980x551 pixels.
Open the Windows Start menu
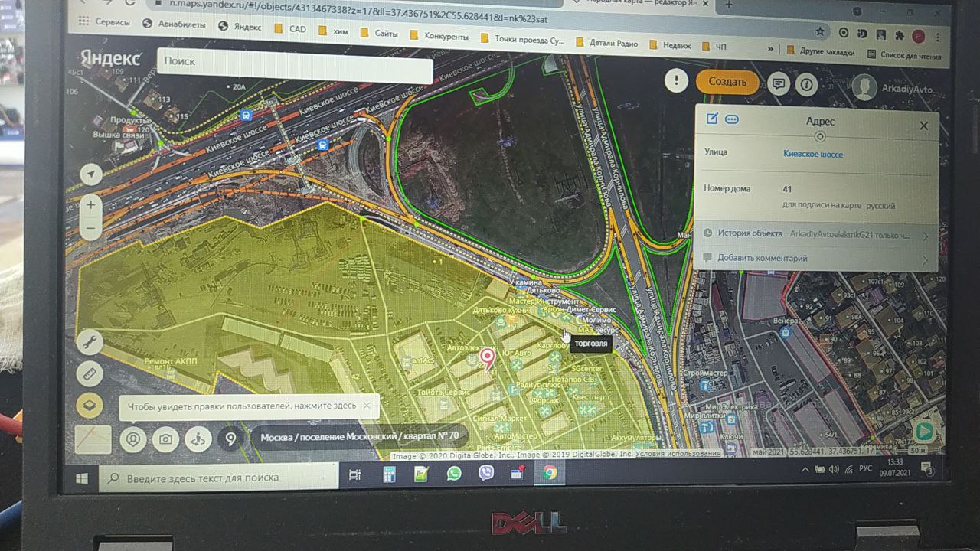(x=83, y=478)
